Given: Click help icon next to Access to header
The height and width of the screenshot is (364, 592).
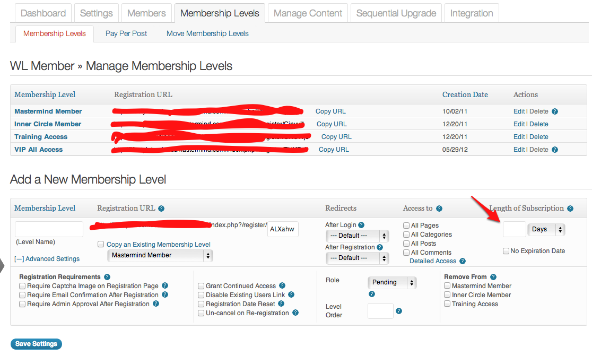Looking at the screenshot, I should (439, 209).
